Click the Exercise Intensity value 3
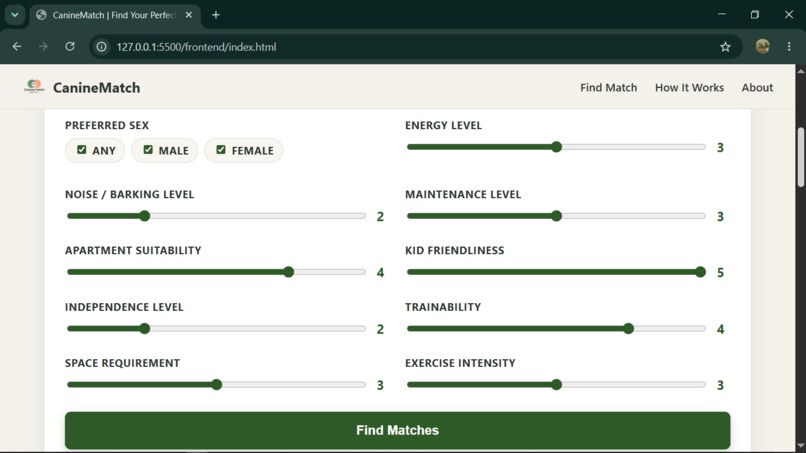806x453 pixels. 720,385
